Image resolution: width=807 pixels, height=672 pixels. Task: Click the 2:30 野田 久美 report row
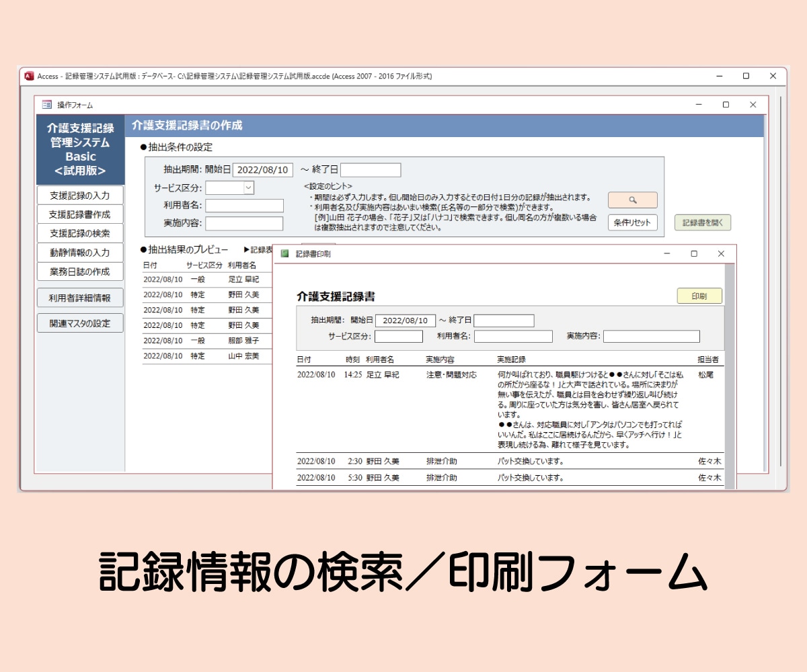pyautogui.click(x=510, y=461)
